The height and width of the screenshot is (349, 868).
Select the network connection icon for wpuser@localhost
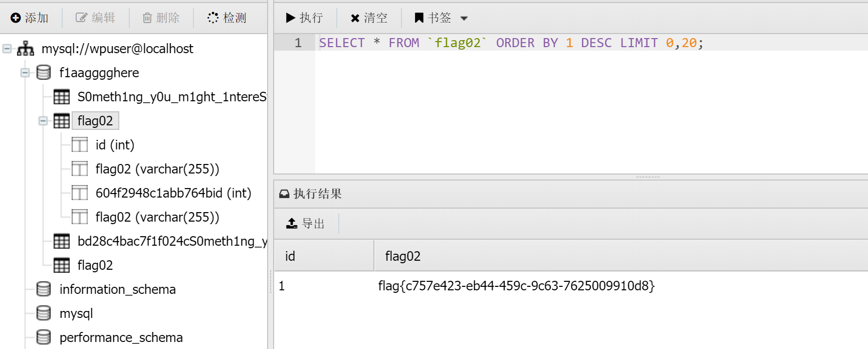click(26, 49)
